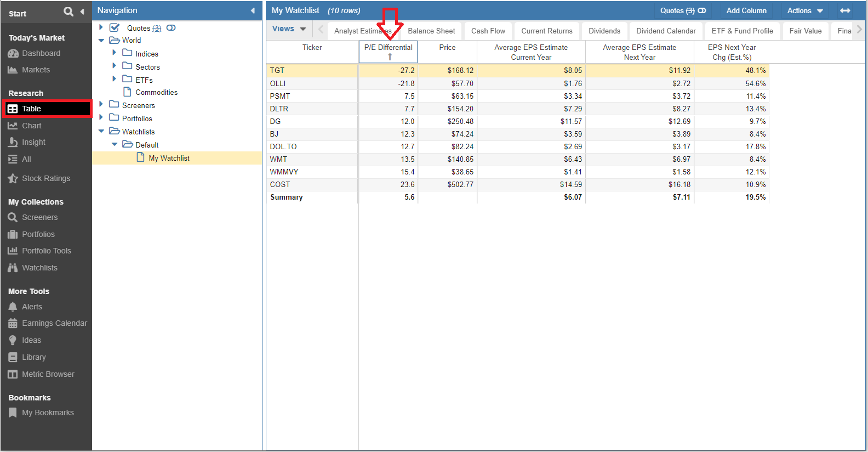Open Insight in Research section
Viewport: 868px width, 452px height.
33,142
